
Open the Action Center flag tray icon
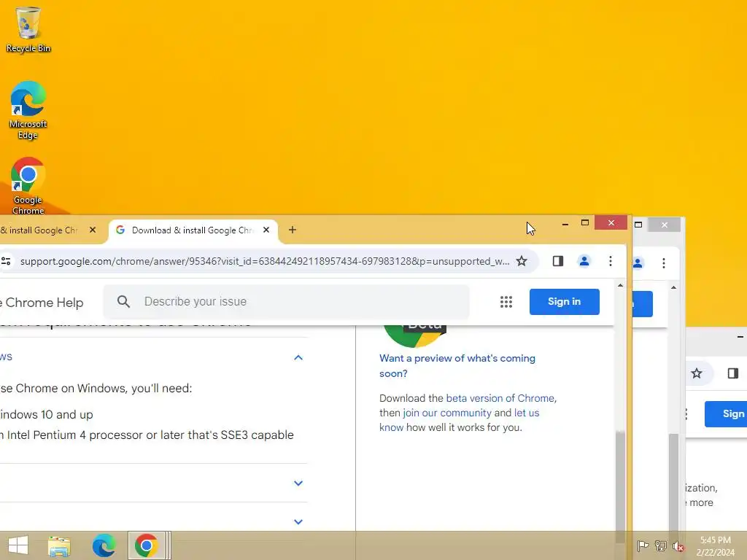pos(643,546)
